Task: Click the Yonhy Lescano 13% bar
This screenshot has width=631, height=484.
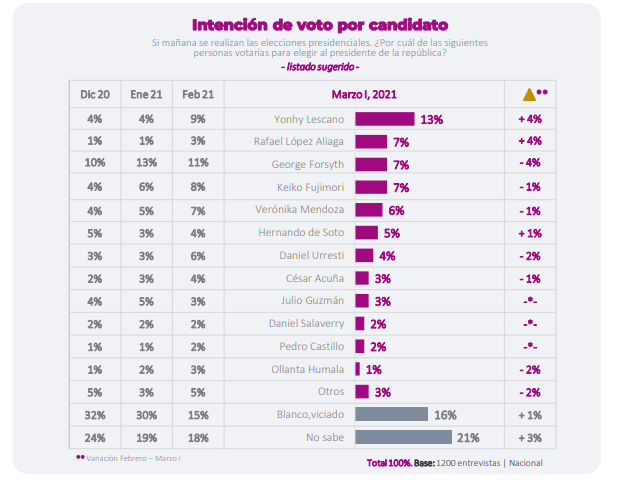Action: [384, 119]
